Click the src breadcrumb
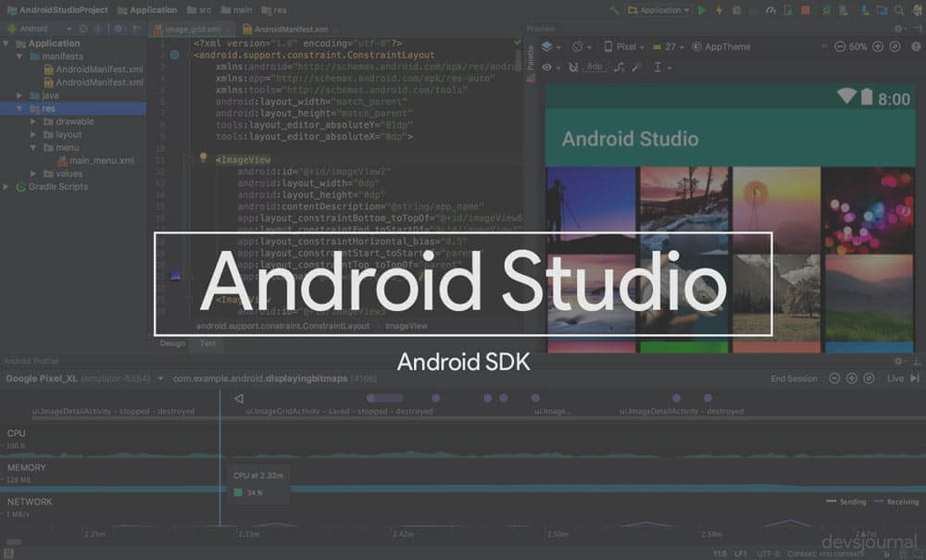This screenshot has width=926, height=560. 199,10
